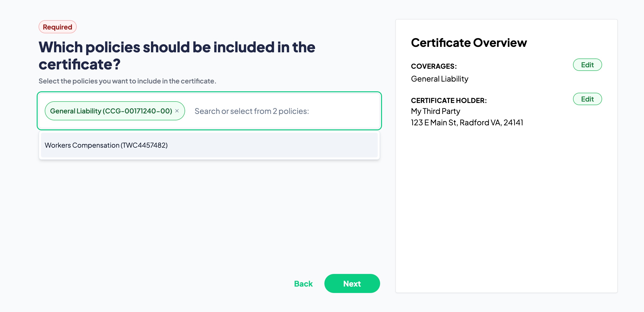Viewport: 644px width, 312px height.
Task: Click the red Required badge
Action: click(x=57, y=27)
